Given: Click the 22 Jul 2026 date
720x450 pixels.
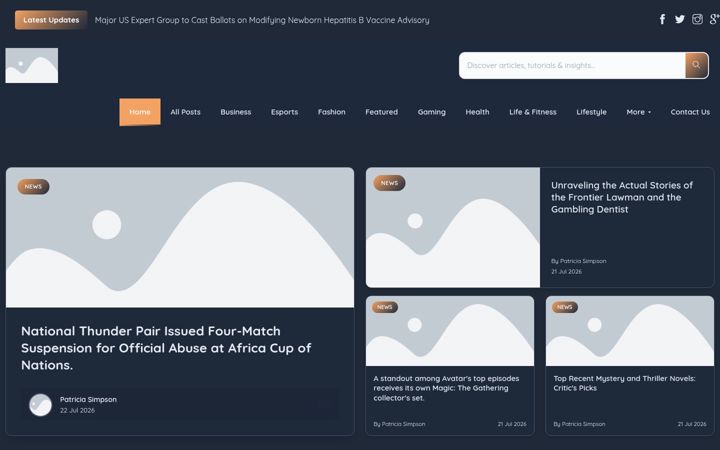Looking at the screenshot, I should (x=77, y=411).
